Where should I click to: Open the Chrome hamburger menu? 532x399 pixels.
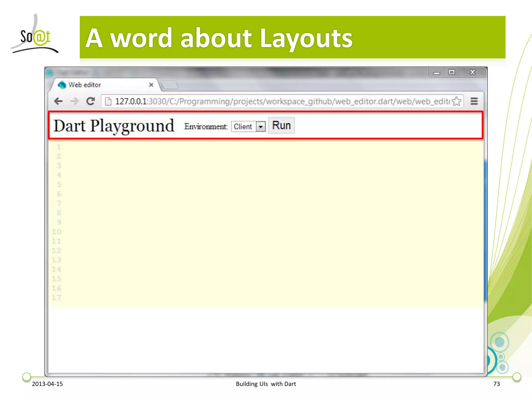point(474,101)
